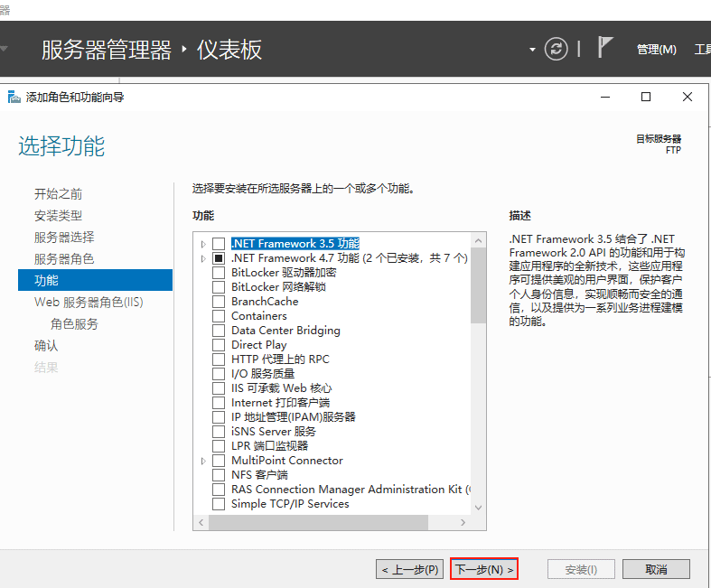
Task: Click the 仪表板 breadcrumb title
Action: pos(229,50)
